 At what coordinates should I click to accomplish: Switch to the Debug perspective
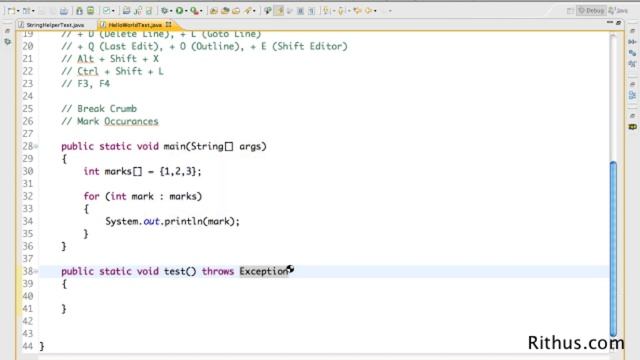(591, 11)
